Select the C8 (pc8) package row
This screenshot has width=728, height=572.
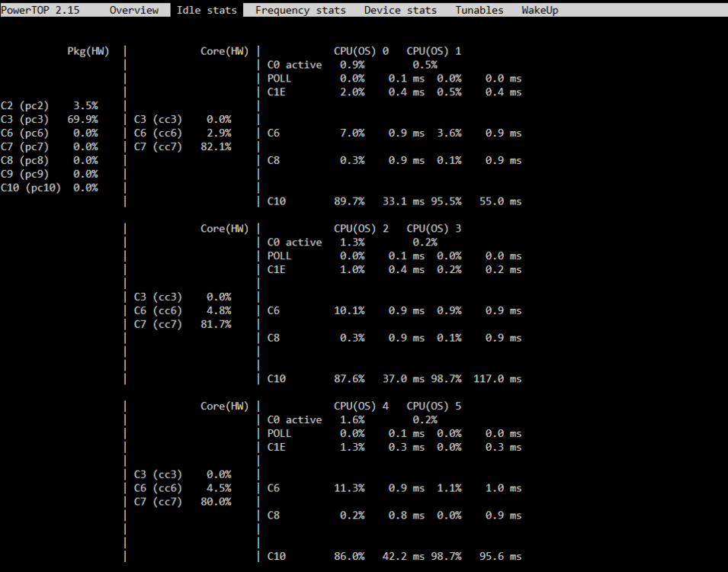[x=50, y=160]
